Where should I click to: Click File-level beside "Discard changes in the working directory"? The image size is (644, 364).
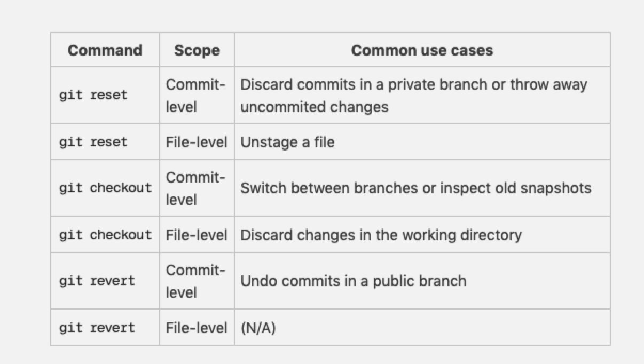[x=197, y=235]
